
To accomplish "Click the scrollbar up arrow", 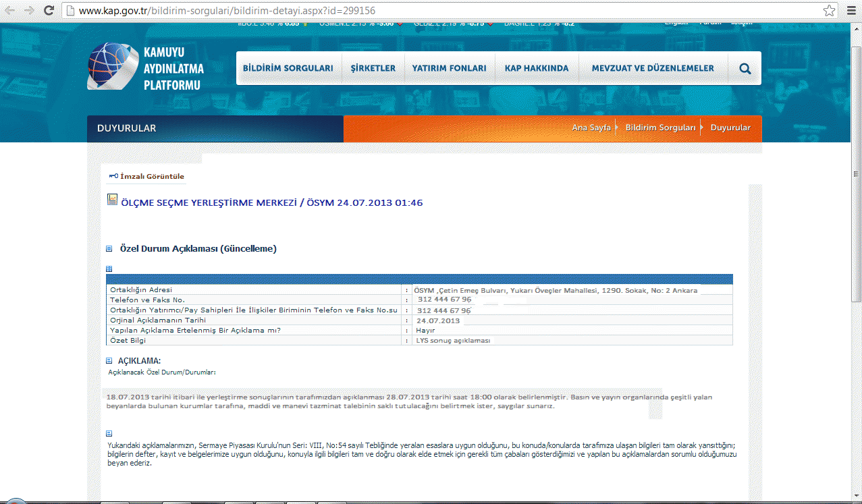I will click(x=856, y=29).
